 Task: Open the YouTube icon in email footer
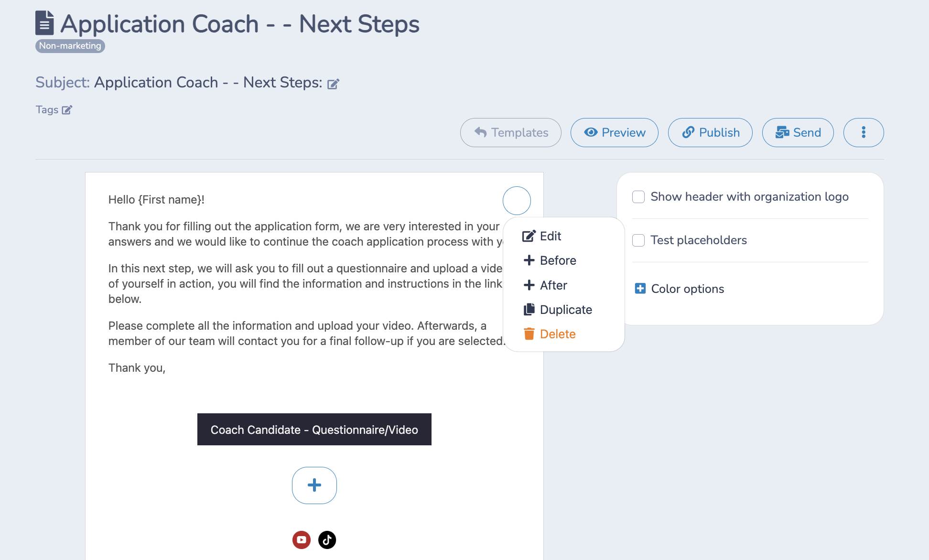point(301,539)
